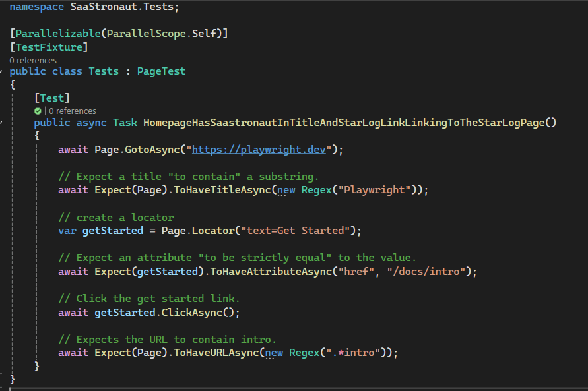Screen dimensions: 588x391
Task: Click the green test passed status icon
Action: click(38, 111)
